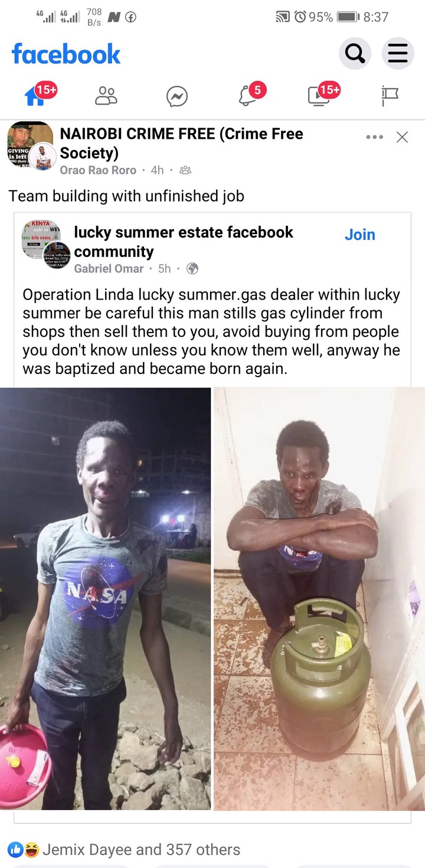Open the Messenger icon
The height and width of the screenshot is (868, 425).
coord(177,96)
